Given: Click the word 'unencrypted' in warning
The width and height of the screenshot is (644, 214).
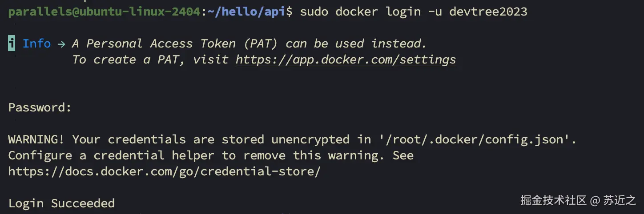Looking at the screenshot, I should (310, 139).
